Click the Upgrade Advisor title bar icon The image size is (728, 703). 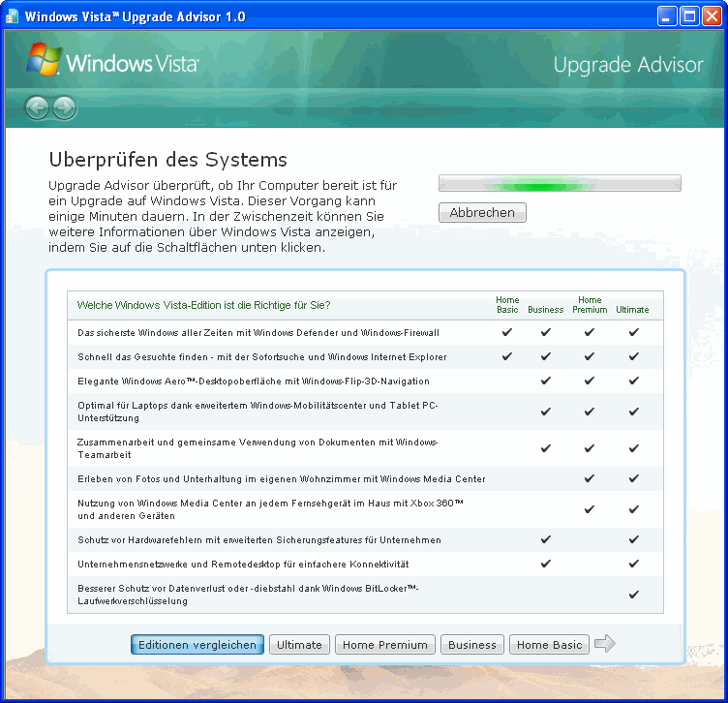12,16
